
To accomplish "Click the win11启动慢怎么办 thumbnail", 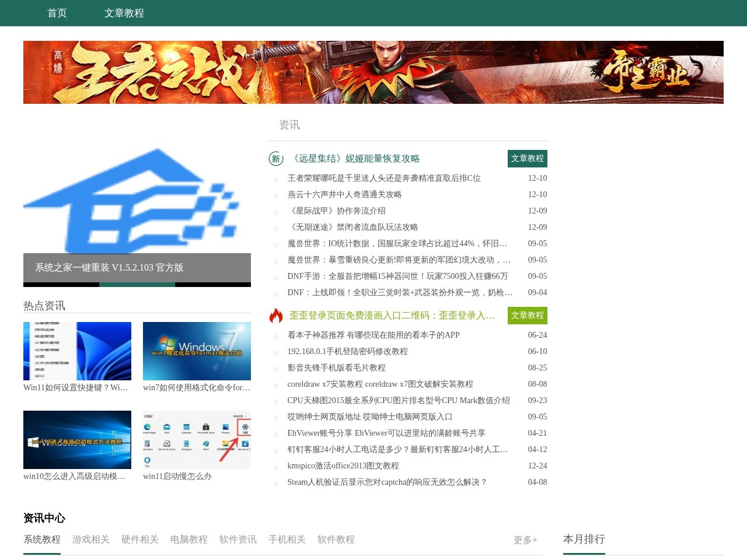I will point(197,439).
